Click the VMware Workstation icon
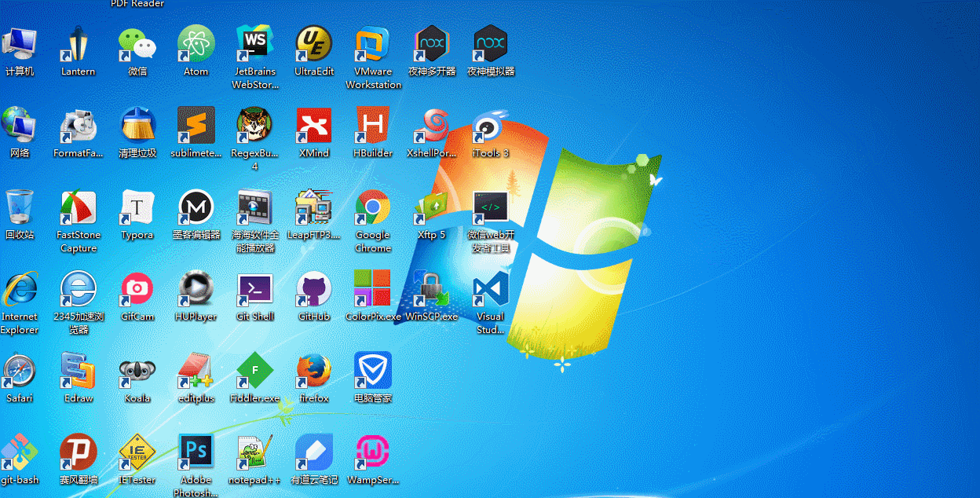 pyautogui.click(x=373, y=44)
